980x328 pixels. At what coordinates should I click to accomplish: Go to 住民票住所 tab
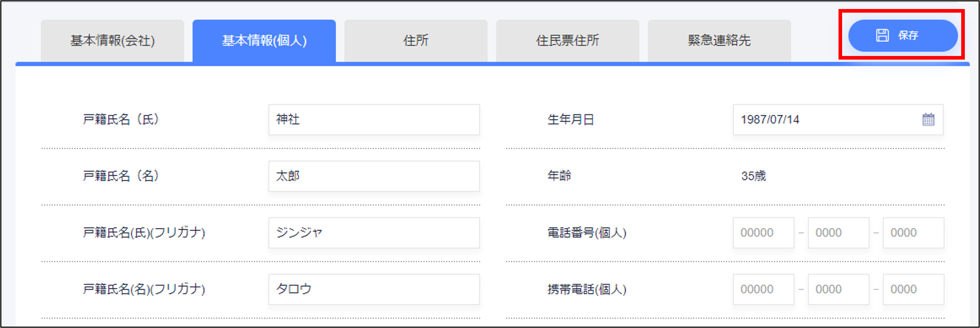pyautogui.click(x=567, y=41)
